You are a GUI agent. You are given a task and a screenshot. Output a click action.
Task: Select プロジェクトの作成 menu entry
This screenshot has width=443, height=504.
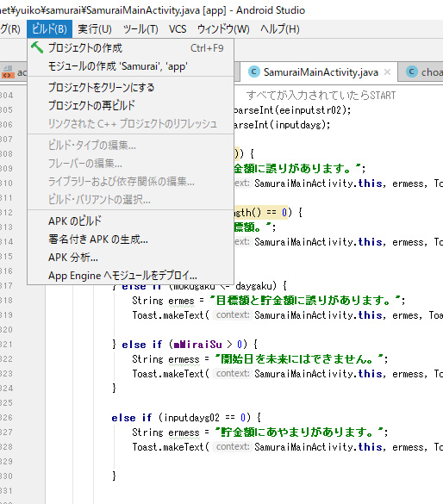tap(130, 48)
